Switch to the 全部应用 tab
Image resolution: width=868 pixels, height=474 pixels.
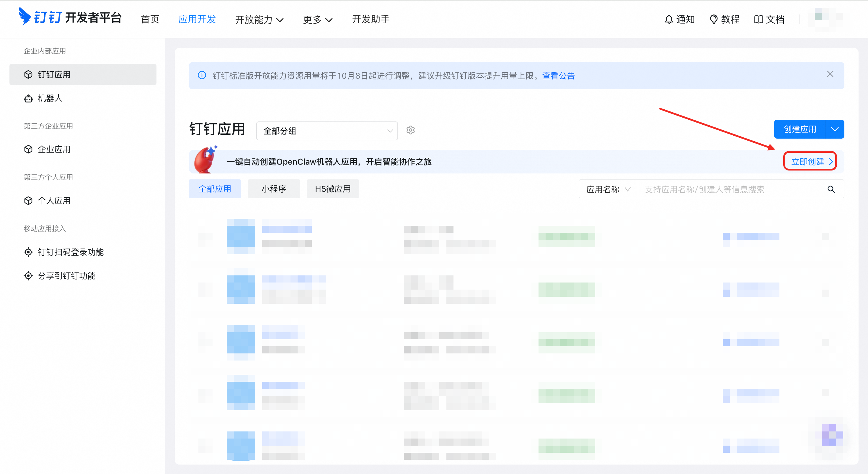tap(215, 189)
